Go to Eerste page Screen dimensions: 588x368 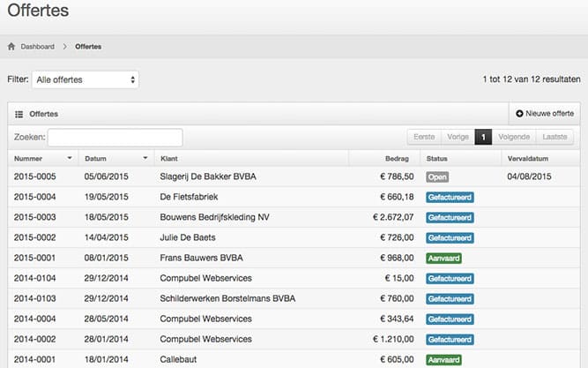424,138
